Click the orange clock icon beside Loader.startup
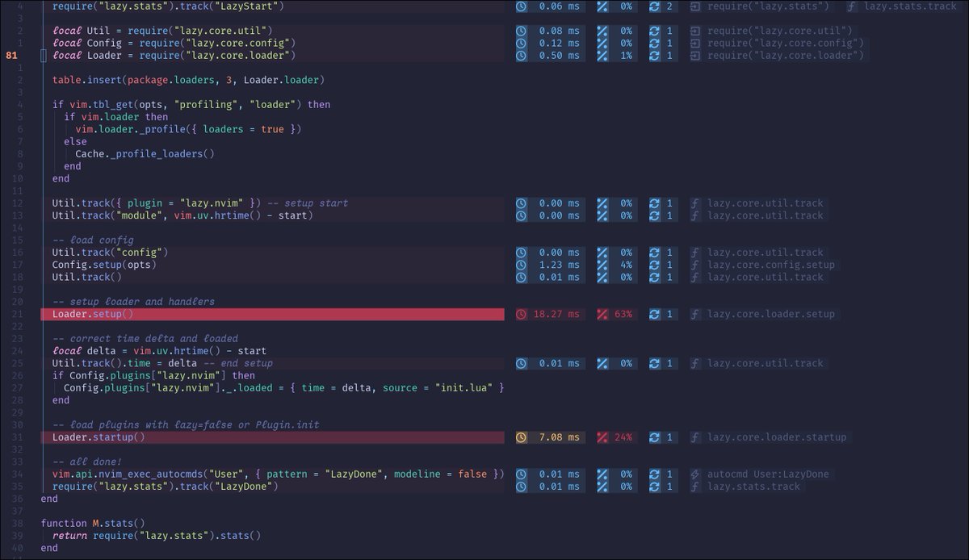Viewport: 969px width, 560px height. point(521,437)
